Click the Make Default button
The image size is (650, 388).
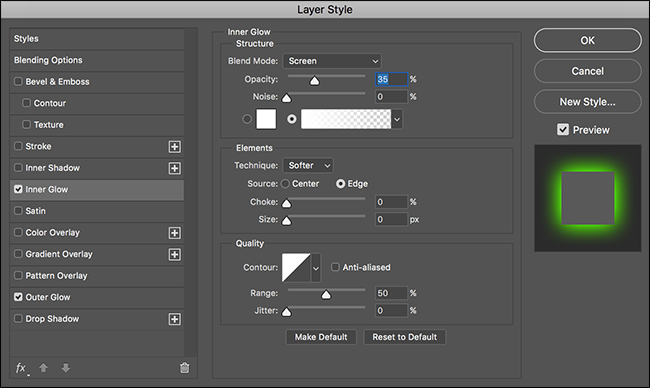[321, 337]
